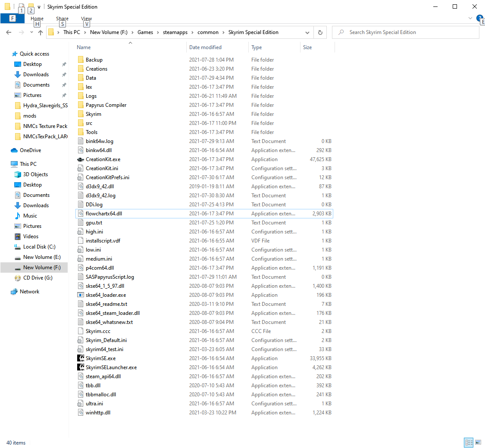The height and width of the screenshot is (448, 485).
Task: Click the Music note icon
Action: click(x=18, y=216)
